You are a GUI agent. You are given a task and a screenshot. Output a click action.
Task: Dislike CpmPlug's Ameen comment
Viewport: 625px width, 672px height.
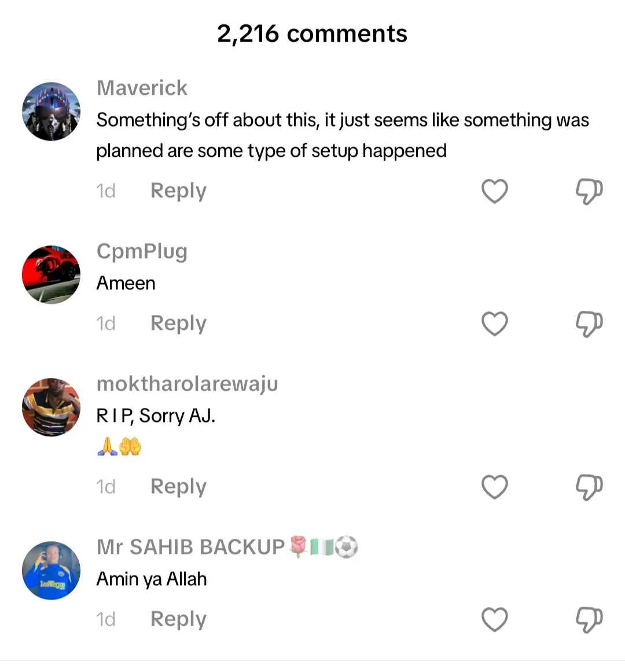point(589,324)
